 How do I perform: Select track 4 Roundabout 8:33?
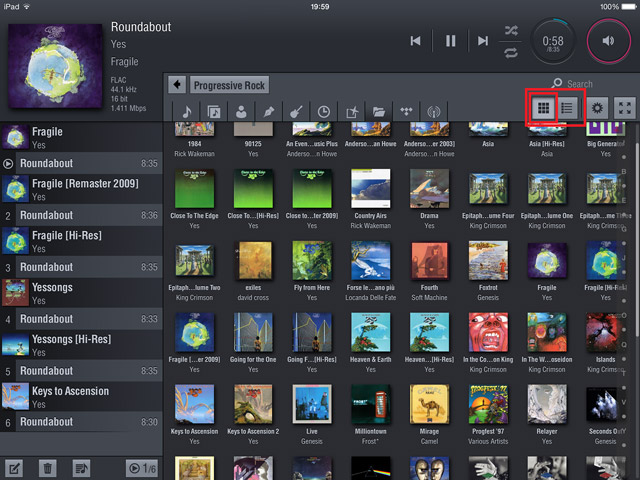(x=81, y=319)
